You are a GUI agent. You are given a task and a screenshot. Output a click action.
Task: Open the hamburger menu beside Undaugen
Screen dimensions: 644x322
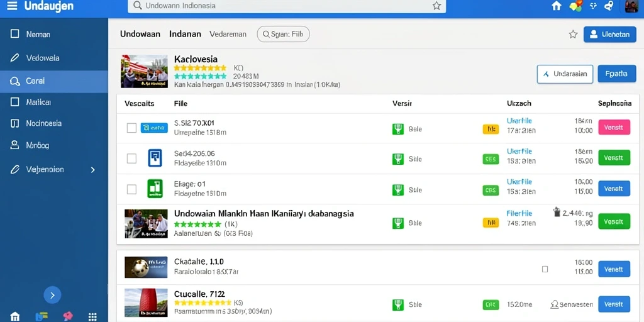(13, 6)
